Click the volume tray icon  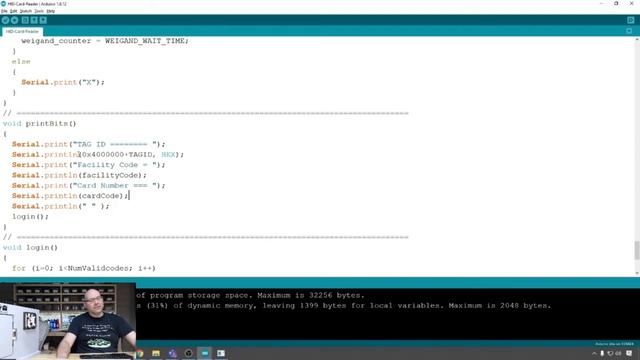point(618,353)
